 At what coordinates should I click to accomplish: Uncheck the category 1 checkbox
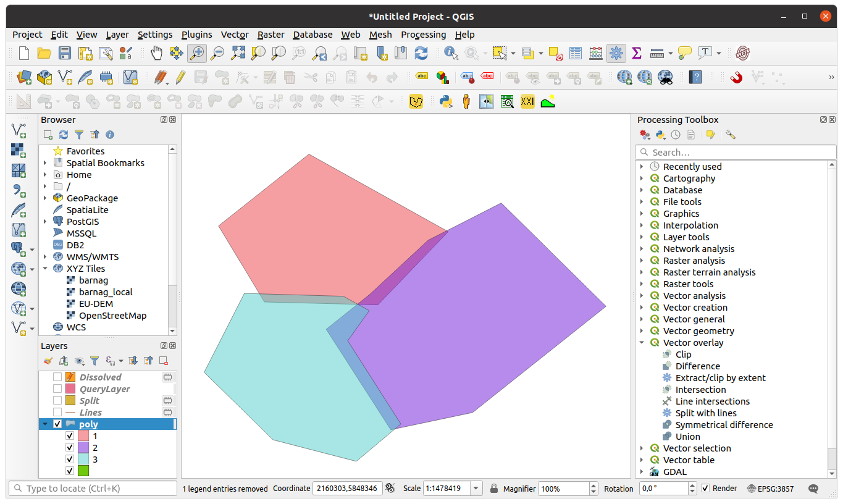(70, 435)
